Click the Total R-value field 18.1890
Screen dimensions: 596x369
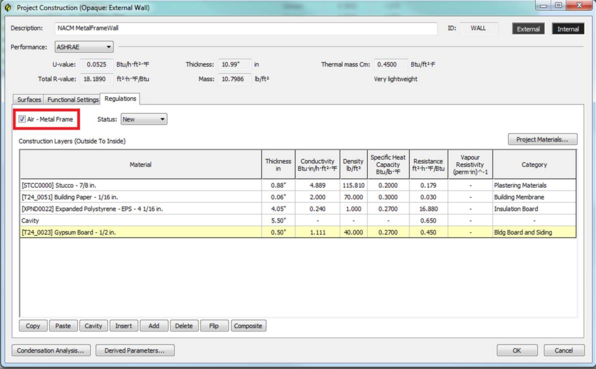97,79
